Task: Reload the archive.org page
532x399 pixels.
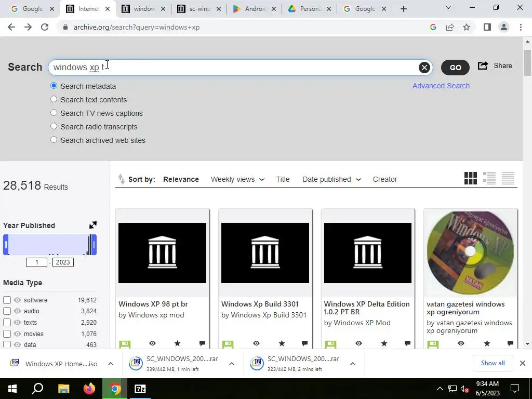Action: (45, 27)
